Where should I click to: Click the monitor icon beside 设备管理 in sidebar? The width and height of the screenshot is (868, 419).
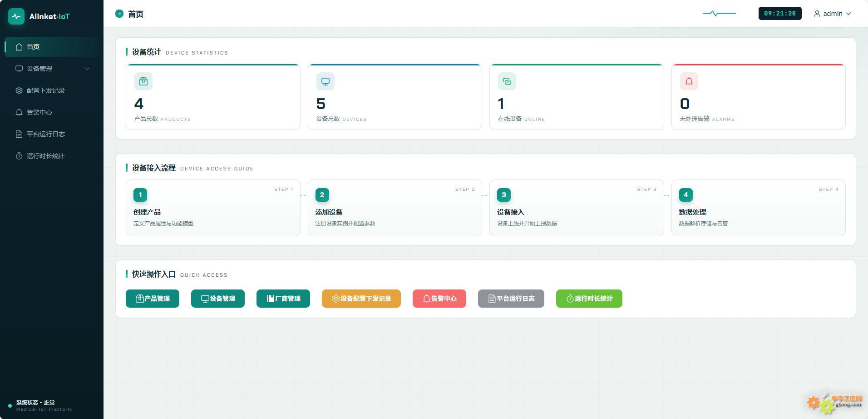click(x=19, y=69)
